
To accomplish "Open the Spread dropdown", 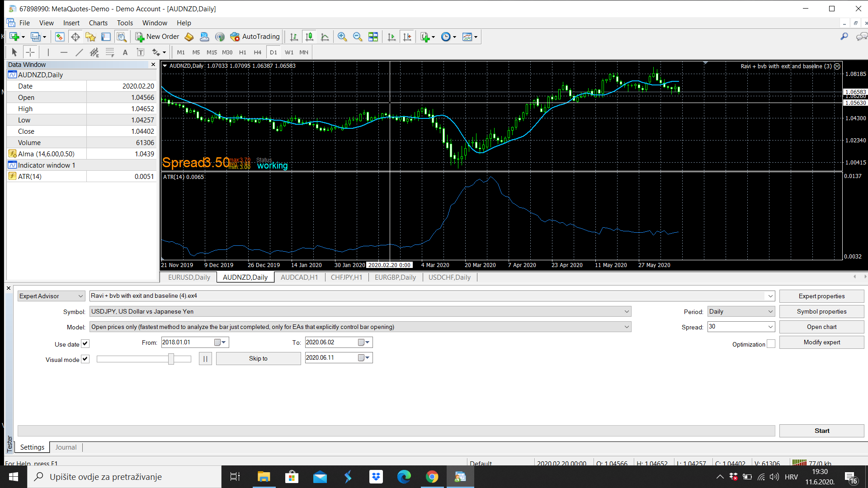I will 770,327.
